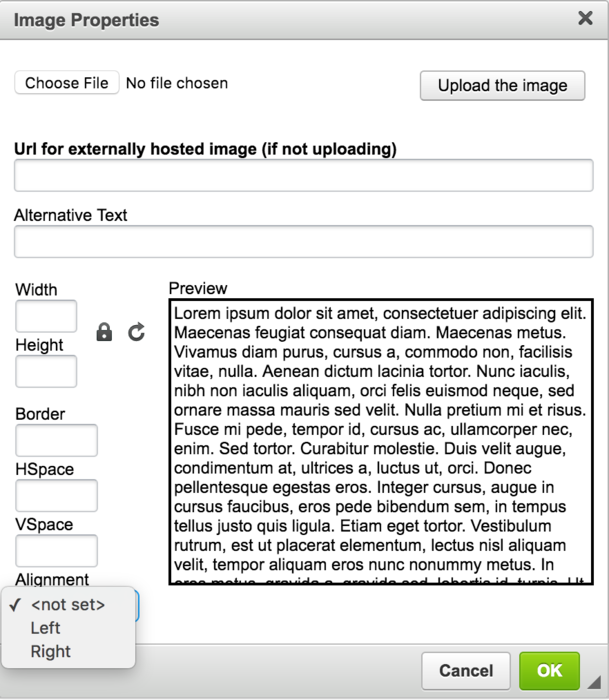The image size is (609, 700).
Task: Click the VSpace input field
Action: (56, 550)
